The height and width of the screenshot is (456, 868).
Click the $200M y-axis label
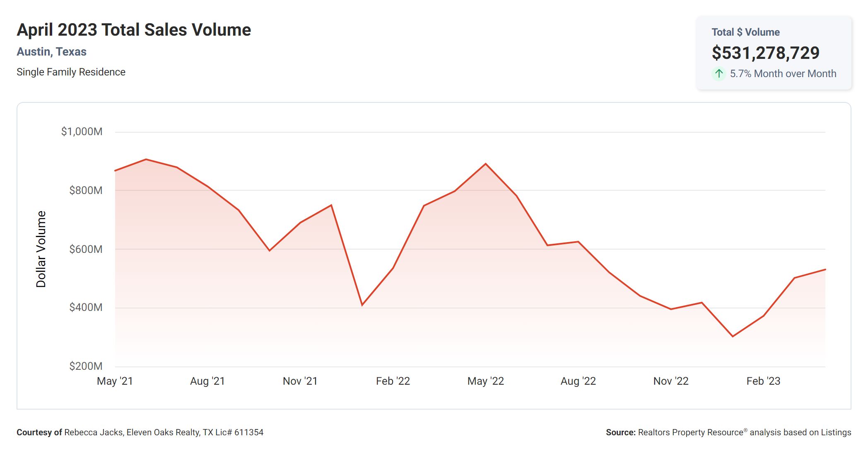tap(86, 366)
